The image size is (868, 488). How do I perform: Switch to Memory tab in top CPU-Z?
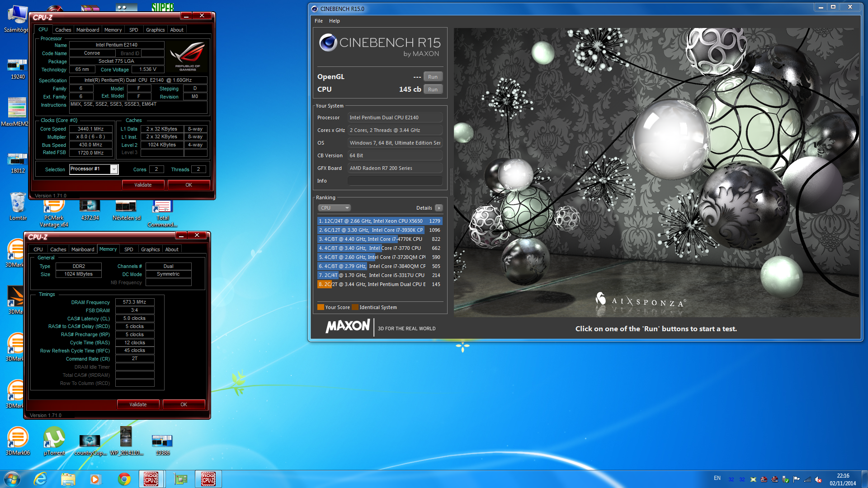tap(113, 30)
